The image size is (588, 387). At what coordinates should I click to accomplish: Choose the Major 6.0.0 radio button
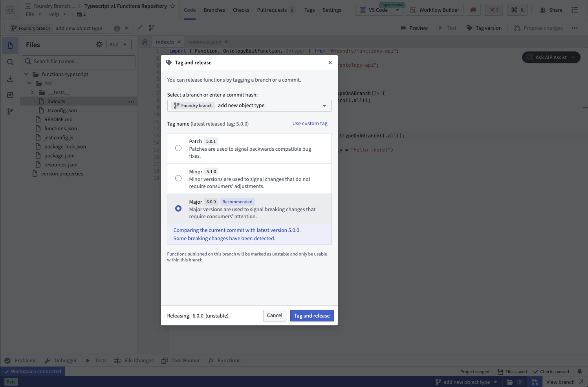178,208
